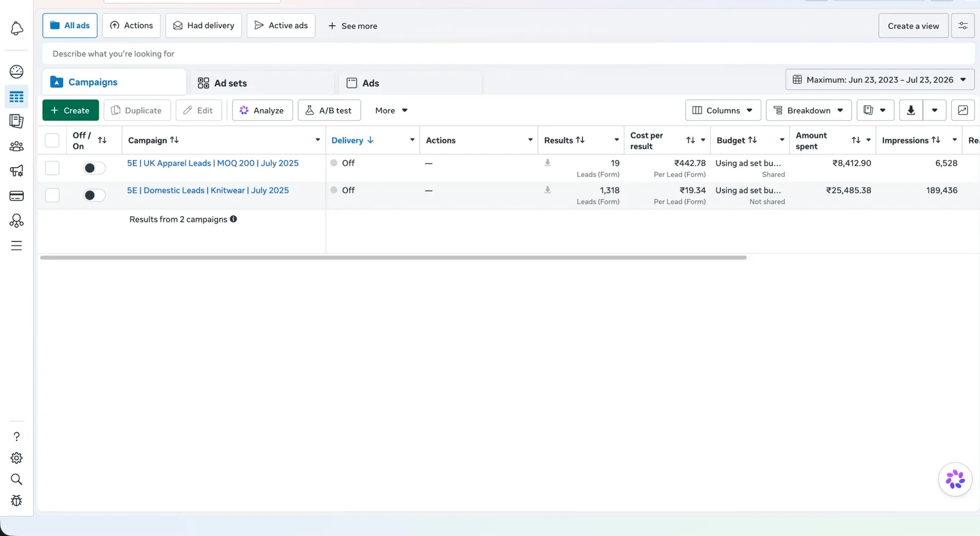The image size is (980, 536).
Task: Select checkbox for Domestic Leads Knitwear campaign
Action: (x=52, y=195)
